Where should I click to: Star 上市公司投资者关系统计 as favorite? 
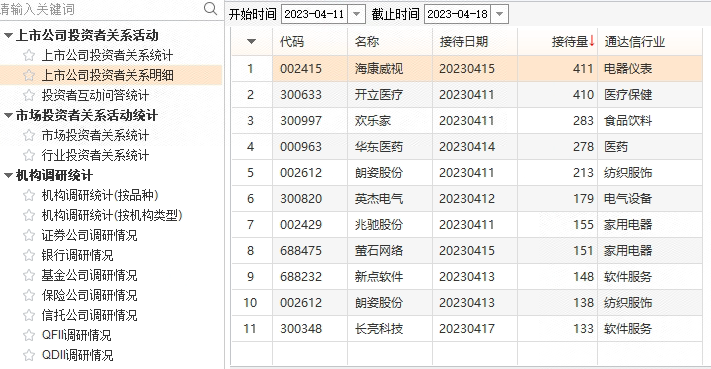tap(29, 55)
